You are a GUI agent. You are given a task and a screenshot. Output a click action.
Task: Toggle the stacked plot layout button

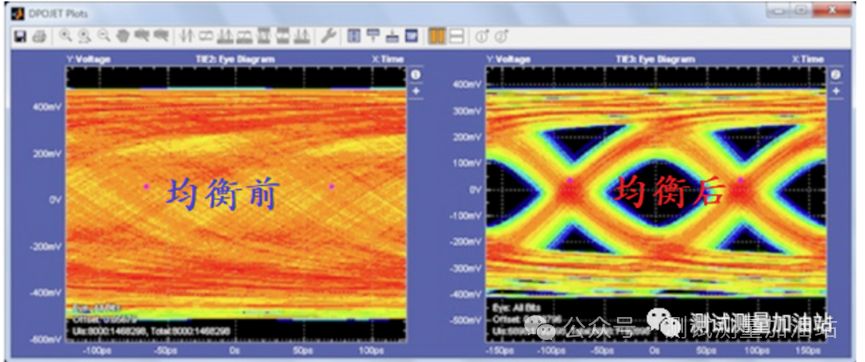pyautogui.click(x=456, y=36)
